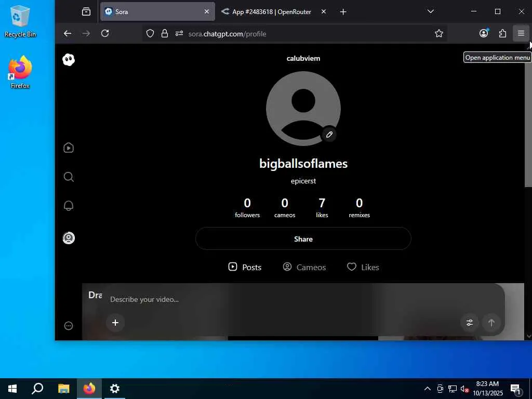
Task: Click the remixes count
Action: [x=360, y=208]
